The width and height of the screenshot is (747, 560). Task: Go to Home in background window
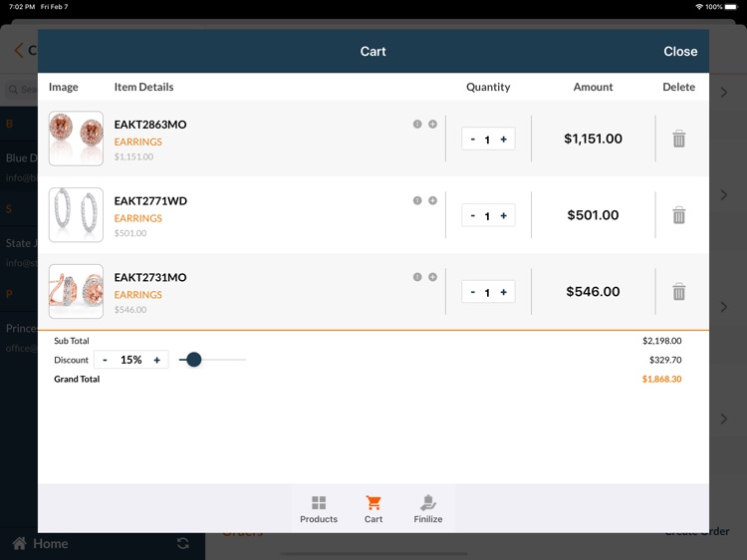click(x=41, y=543)
